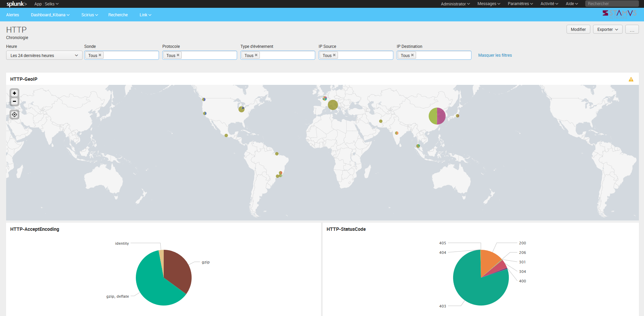Expand the Heure time range picker
This screenshot has width=644, height=316.
click(44, 55)
